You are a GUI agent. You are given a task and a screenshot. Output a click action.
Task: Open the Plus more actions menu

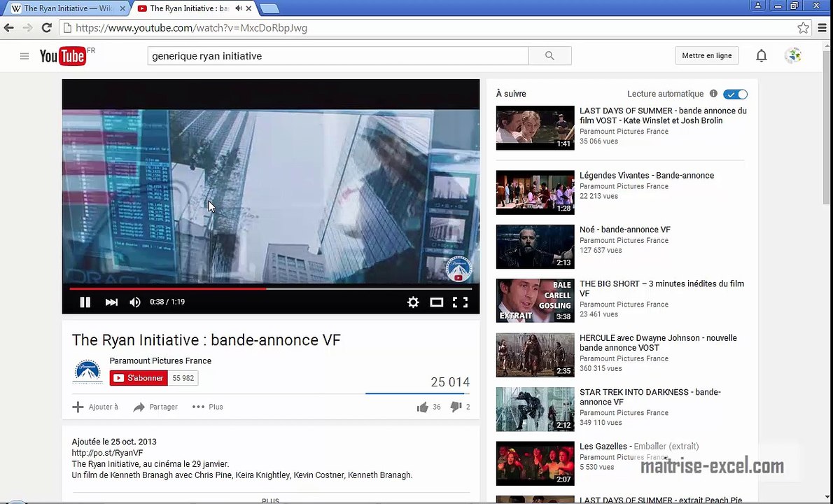point(208,407)
